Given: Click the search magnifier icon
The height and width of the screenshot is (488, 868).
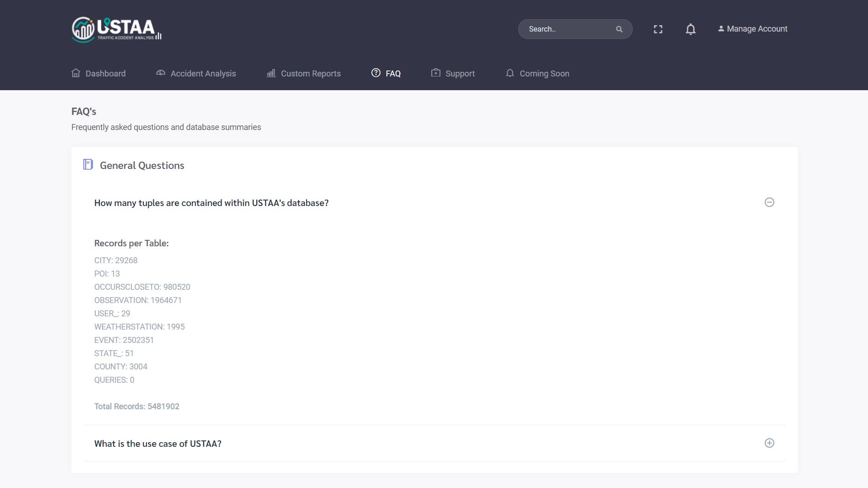Looking at the screenshot, I should tap(619, 29).
